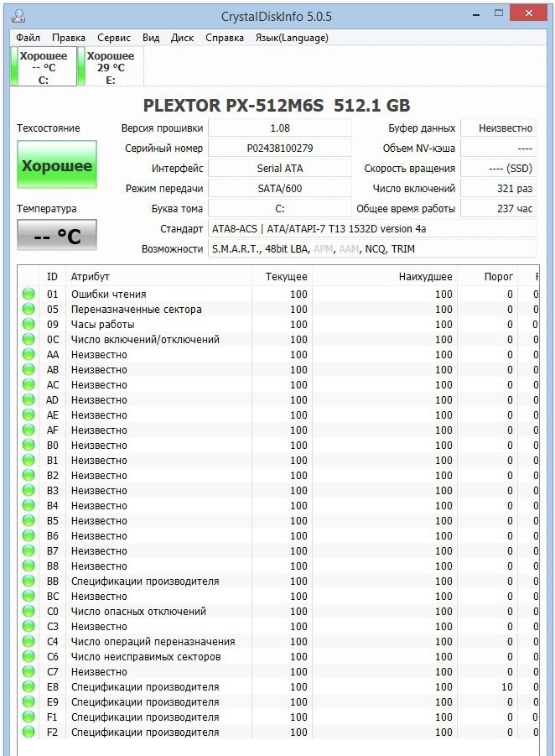555x756 pixels.
Task: Click the ID column header
Action: pyautogui.click(x=52, y=277)
